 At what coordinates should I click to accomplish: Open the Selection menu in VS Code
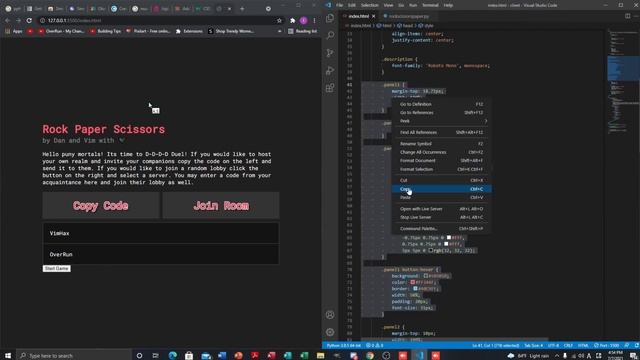pos(369,5)
